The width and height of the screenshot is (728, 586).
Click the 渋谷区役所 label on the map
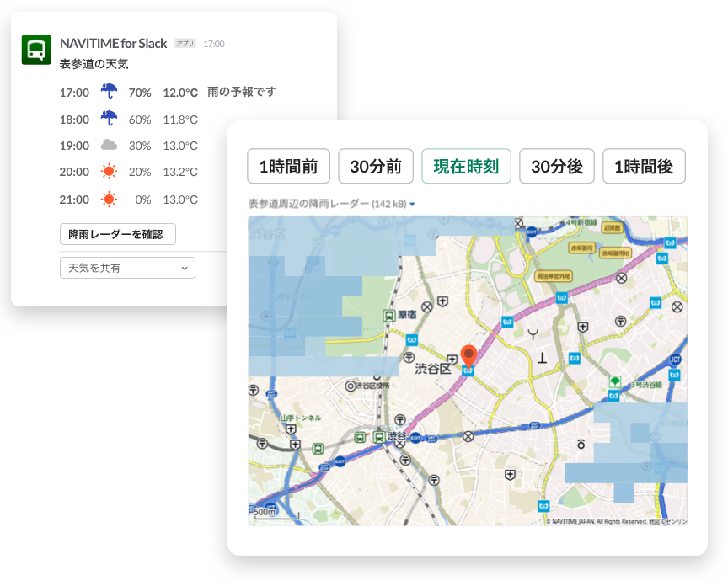pos(372,386)
